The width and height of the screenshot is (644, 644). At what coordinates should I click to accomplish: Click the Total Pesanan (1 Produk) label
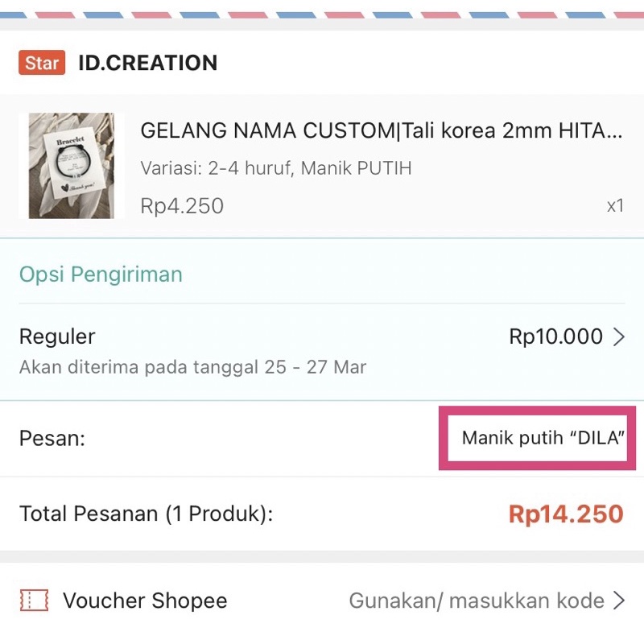146,514
